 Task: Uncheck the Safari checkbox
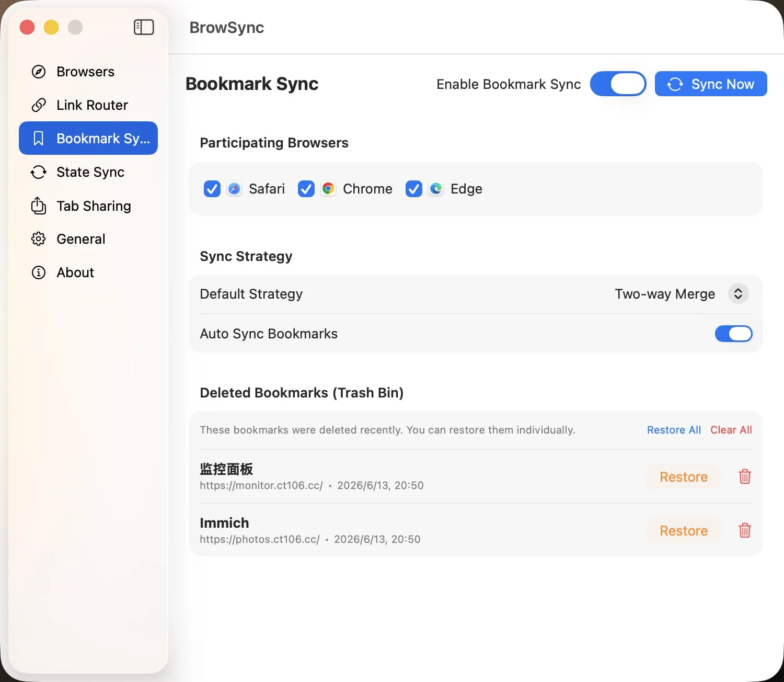point(212,189)
